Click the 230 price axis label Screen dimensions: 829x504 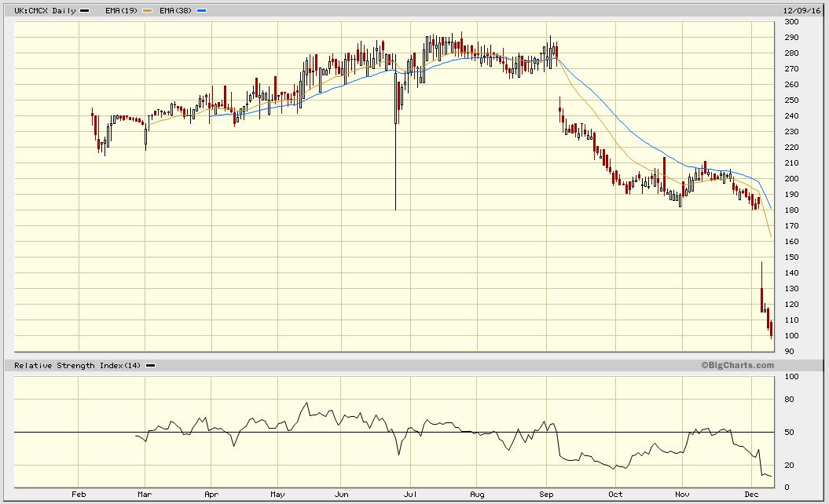click(x=791, y=132)
